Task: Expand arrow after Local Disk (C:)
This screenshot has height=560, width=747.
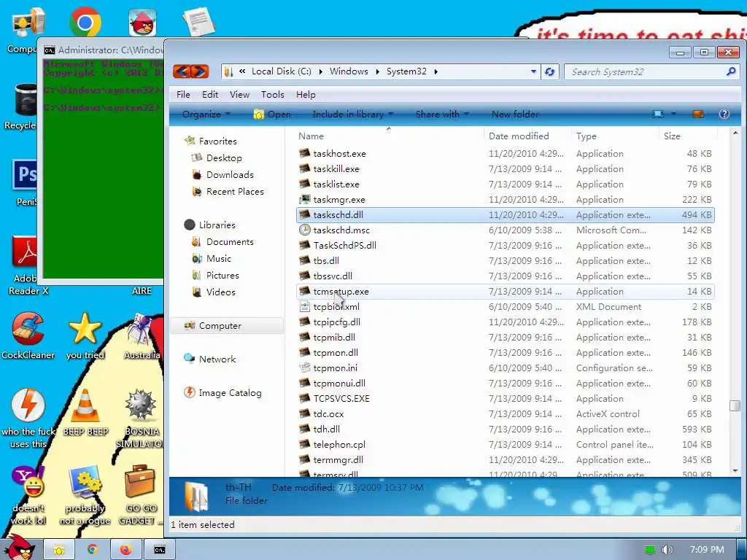Action: 321,72
